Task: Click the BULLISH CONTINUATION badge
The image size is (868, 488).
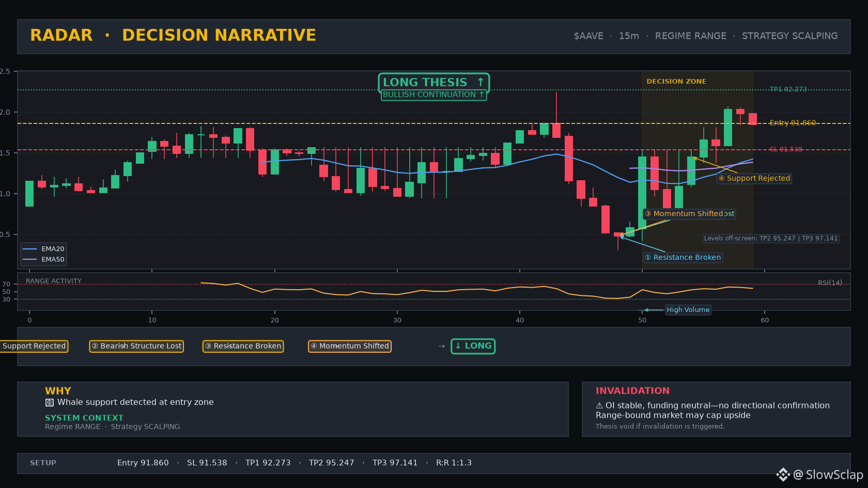Action: click(x=433, y=95)
